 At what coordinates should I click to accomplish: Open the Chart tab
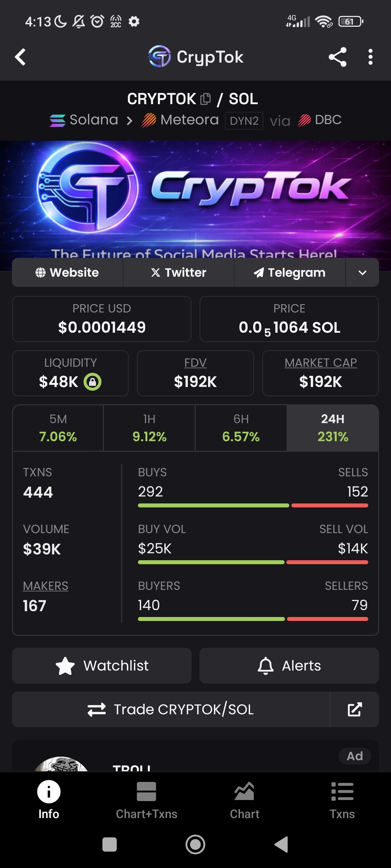(244, 800)
